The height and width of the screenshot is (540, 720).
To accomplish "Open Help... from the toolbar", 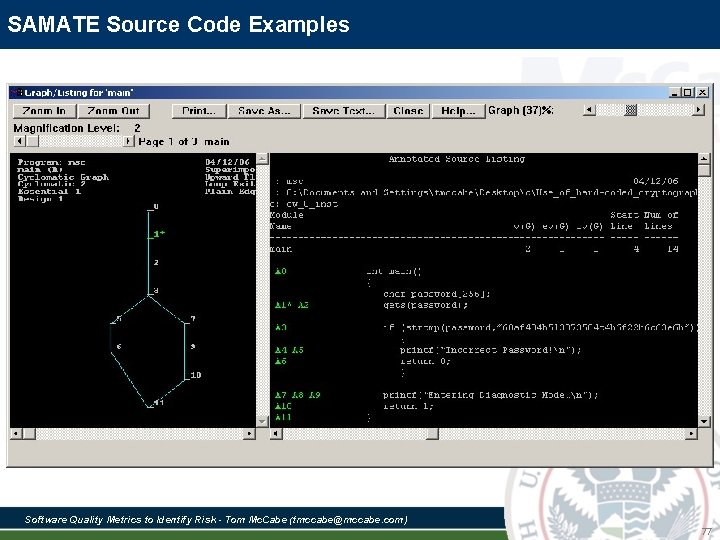I will pyautogui.click(x=458, y=111).
